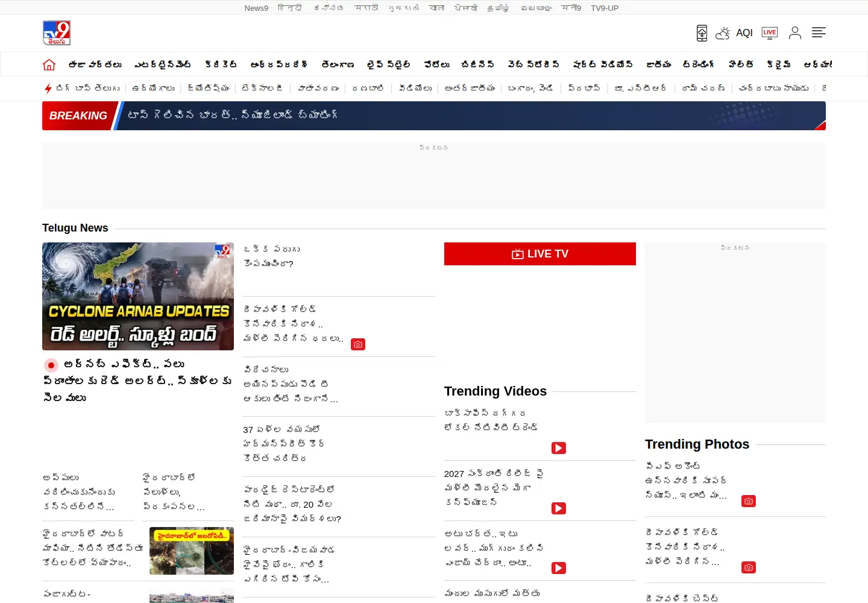Open the Gold, Silver (బంగారం, వెండి) topic

(530, 88)
